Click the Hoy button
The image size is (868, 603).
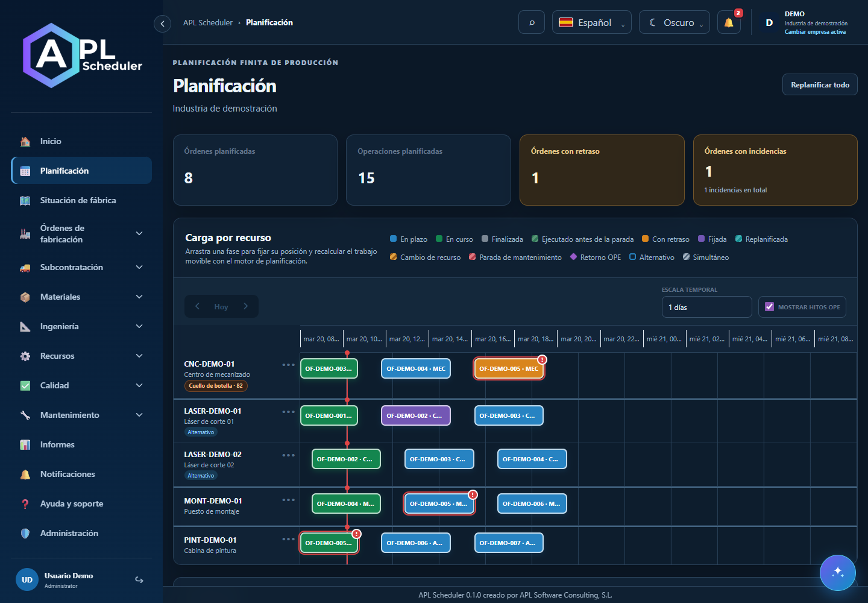click(x=221, y=307)
